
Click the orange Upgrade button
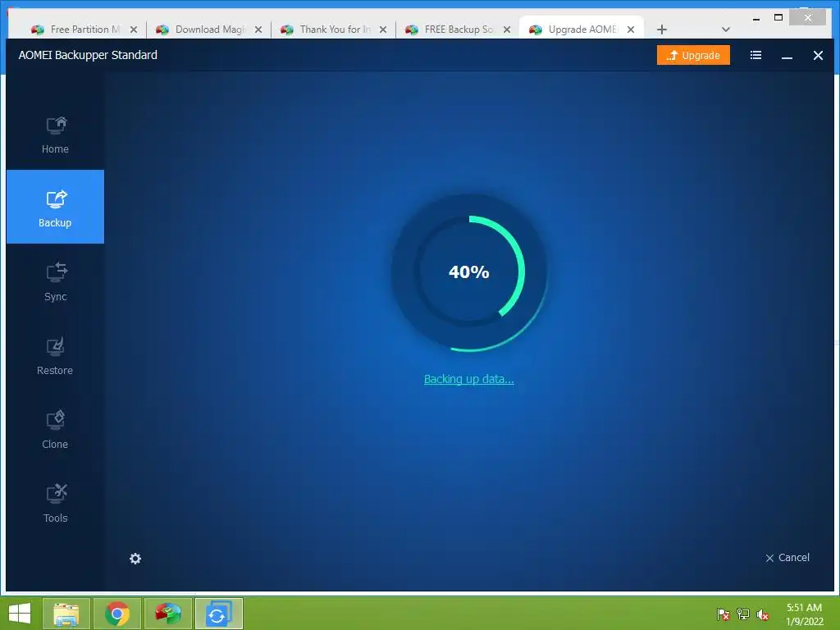693,55
